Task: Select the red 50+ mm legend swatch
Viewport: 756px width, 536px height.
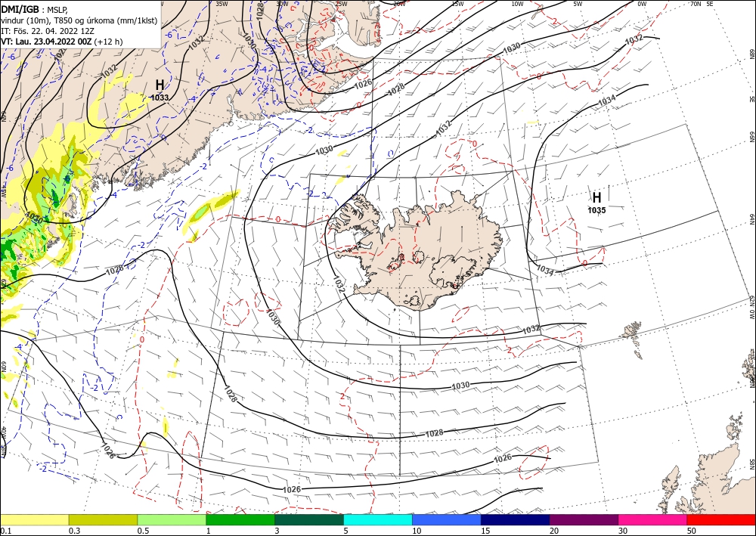Action: 721,519
